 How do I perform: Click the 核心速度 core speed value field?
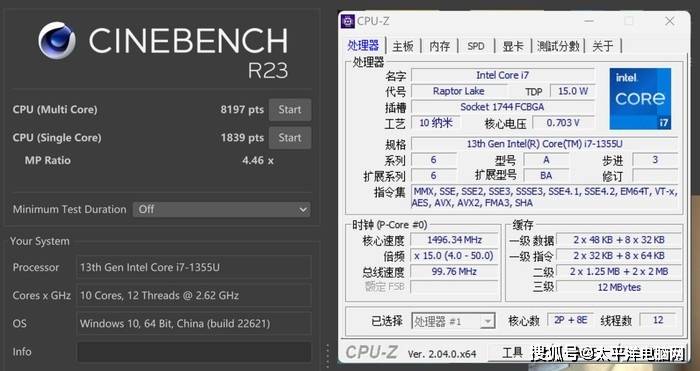pyautogui.click(x=454, y=240)
